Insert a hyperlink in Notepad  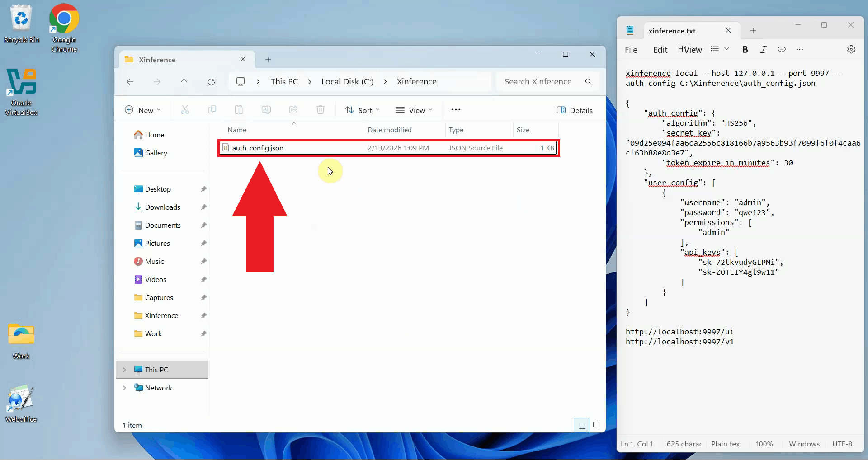pyautogui.click(x=782, y=50)
